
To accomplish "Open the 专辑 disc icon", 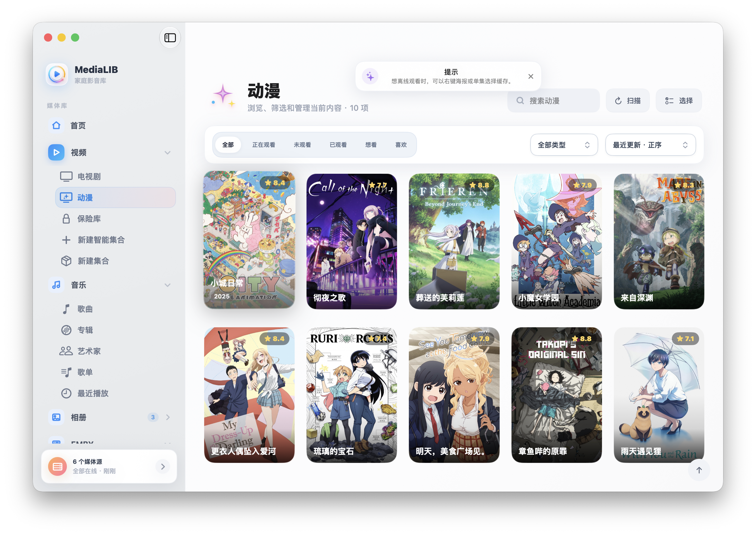I will (66, 330).
